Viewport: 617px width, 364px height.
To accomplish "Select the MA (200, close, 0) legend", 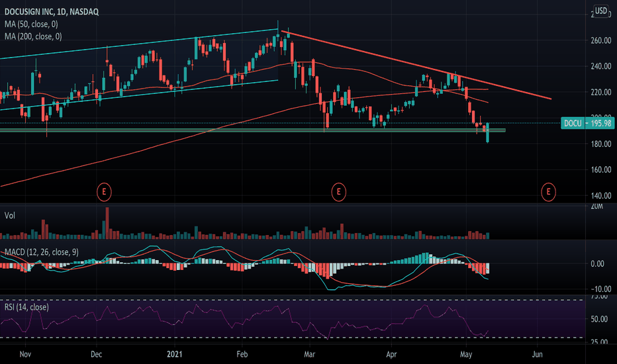I will pyautogui.click(x=33, y=36).
